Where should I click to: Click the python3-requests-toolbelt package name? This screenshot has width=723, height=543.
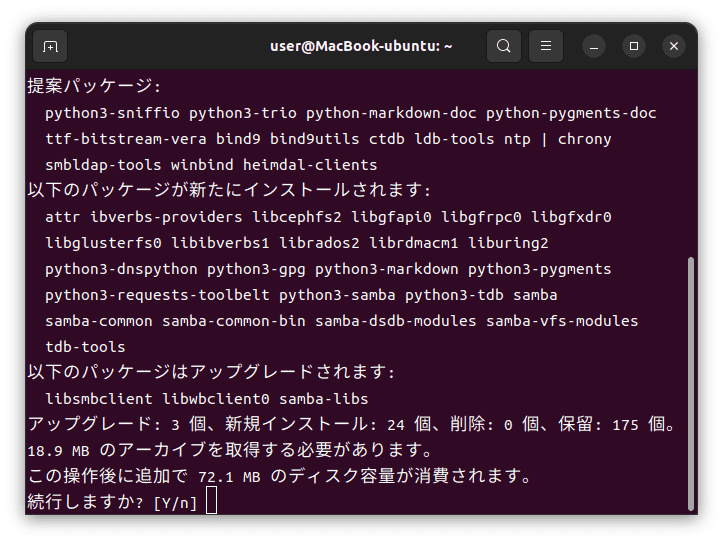pos(157,295)
